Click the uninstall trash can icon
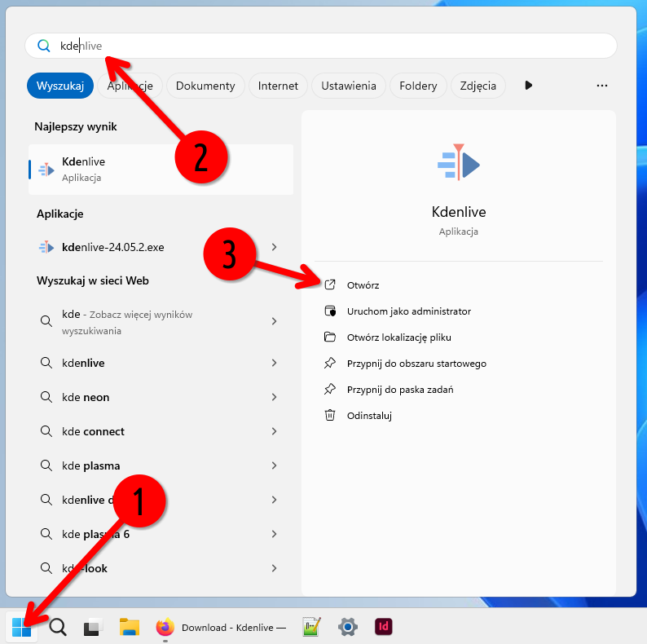 [x=330, y=415]
